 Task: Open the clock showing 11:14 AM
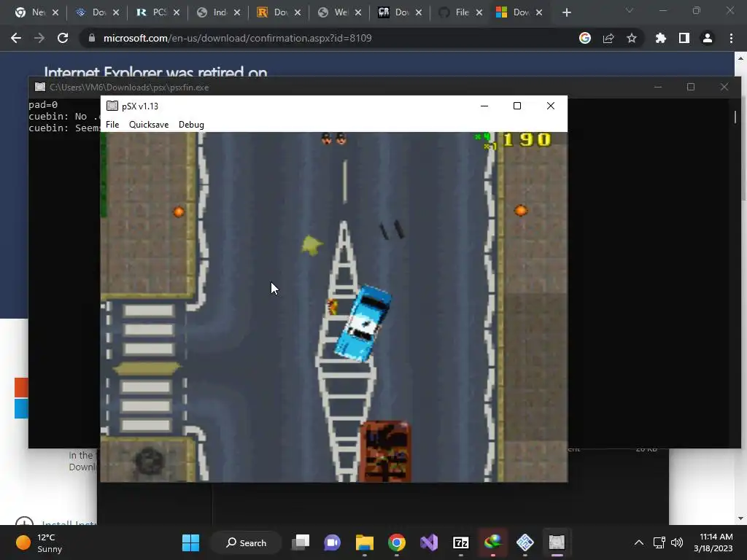click(713, 542)
